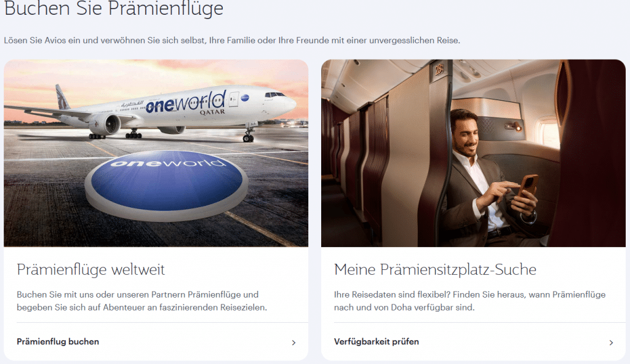Image resolution: width=630 pixels, height=364 pixels.
Task: Click the Lösen Sie Avios ein subtitle
Action: click(232, 41)
